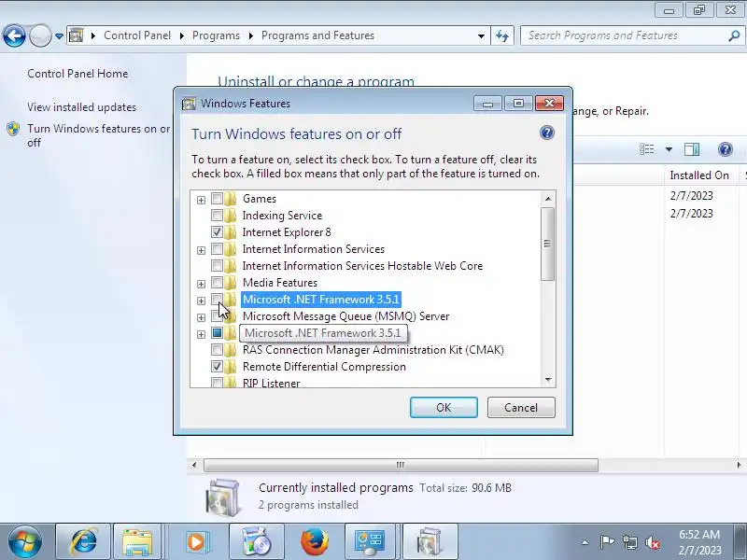Toggle the Media Features checkbox
The height and width of the screenshot is (560, 747).
[217, 283]
